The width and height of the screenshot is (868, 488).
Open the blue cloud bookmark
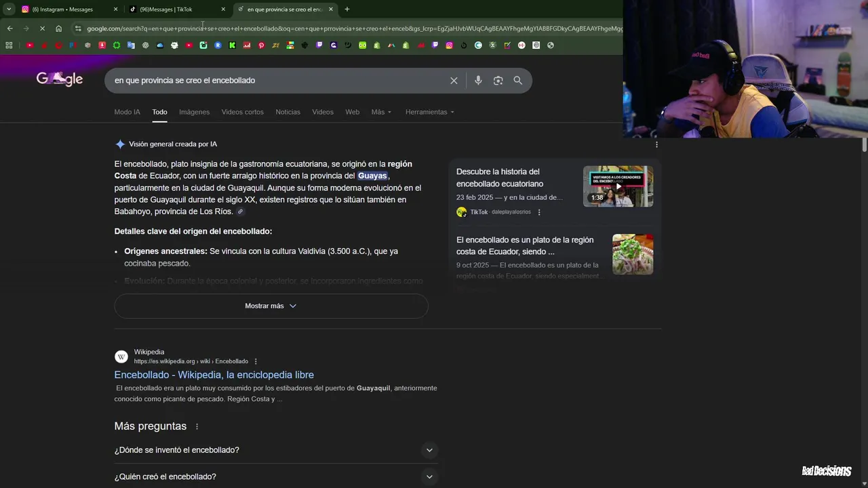(160, 45)
